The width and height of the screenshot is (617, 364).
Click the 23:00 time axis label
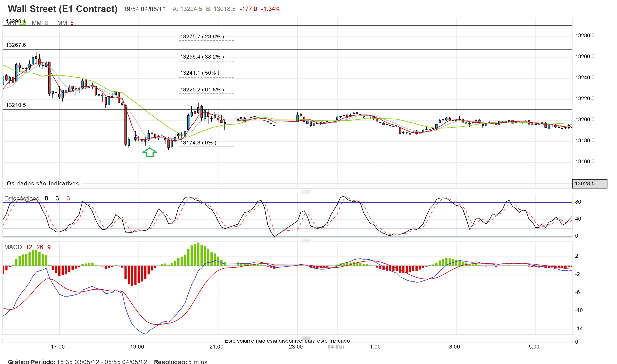pyautogui.click(x=296, y=347)
